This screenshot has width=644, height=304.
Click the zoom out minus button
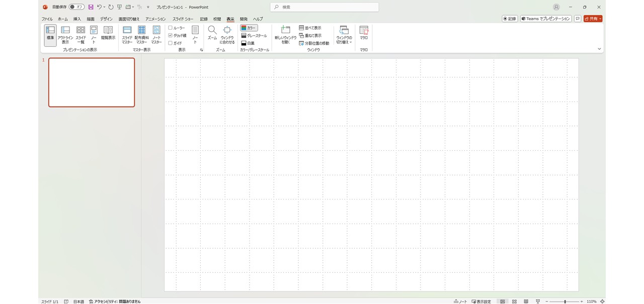coord(546,301)
